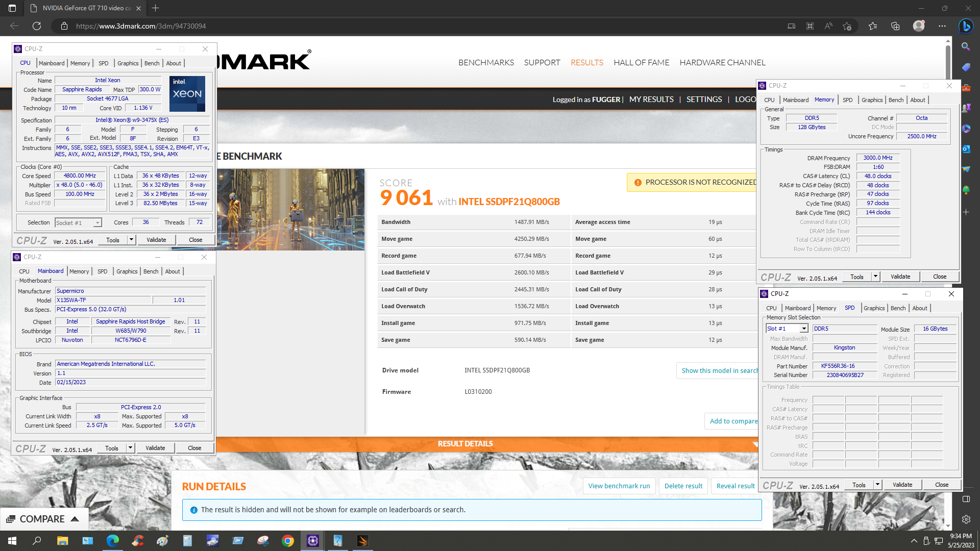980x551 pixels.
Task: Open the SUPPORT menu item
Action: coord(542,62)
